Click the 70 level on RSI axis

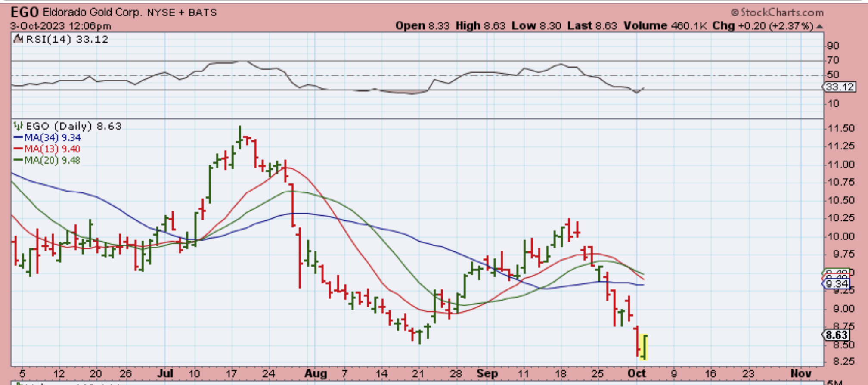(833, 60)
